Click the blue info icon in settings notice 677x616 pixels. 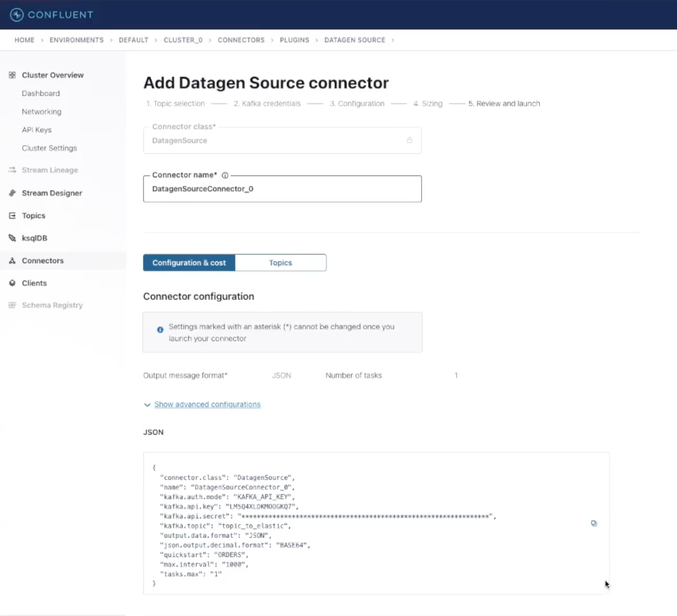pos(160,330)
